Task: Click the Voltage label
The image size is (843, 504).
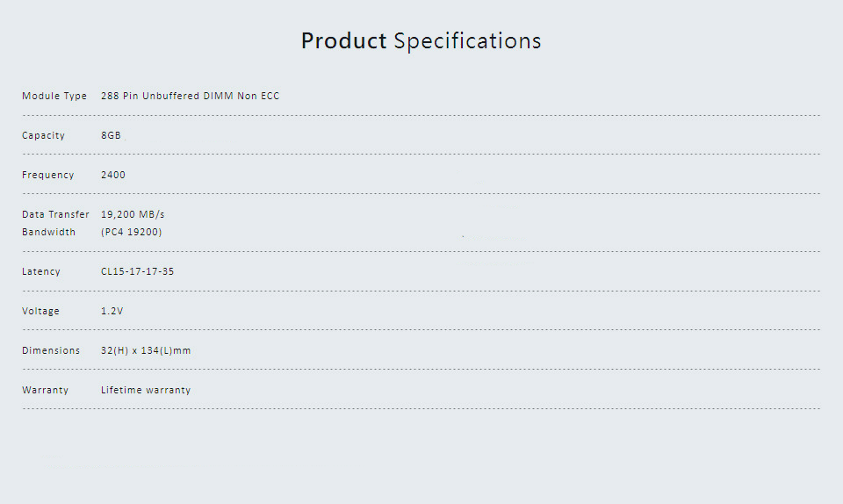Action: point(41,311)
